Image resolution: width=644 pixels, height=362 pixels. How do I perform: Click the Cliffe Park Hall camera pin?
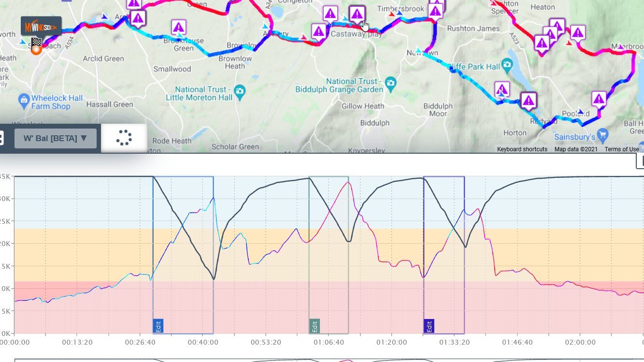507,64
